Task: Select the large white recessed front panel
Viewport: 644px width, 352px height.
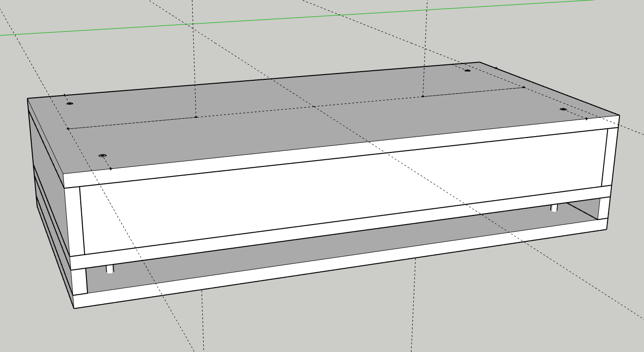Action: pyautogui.click(x=341, y=191)
